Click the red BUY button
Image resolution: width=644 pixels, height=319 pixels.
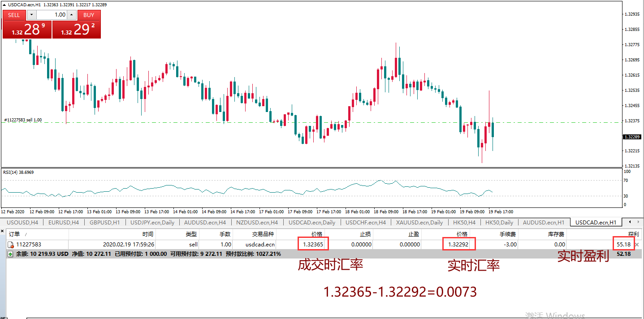(89, 15)
